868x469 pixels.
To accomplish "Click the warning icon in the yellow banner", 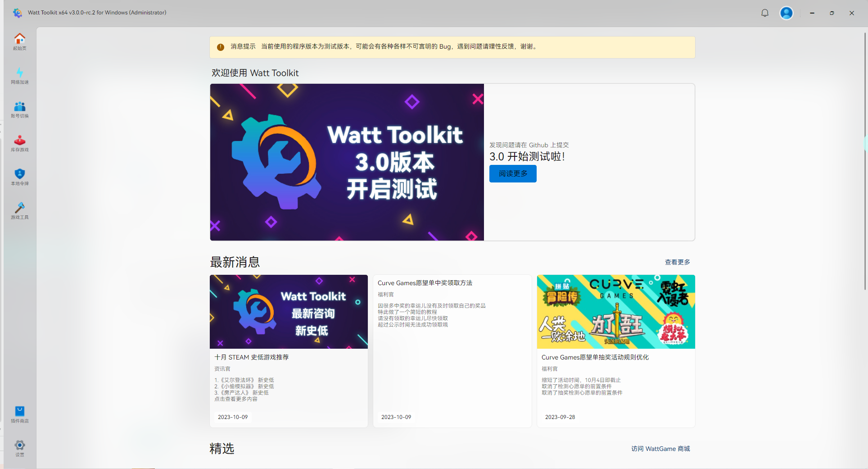I will (221, 47).
